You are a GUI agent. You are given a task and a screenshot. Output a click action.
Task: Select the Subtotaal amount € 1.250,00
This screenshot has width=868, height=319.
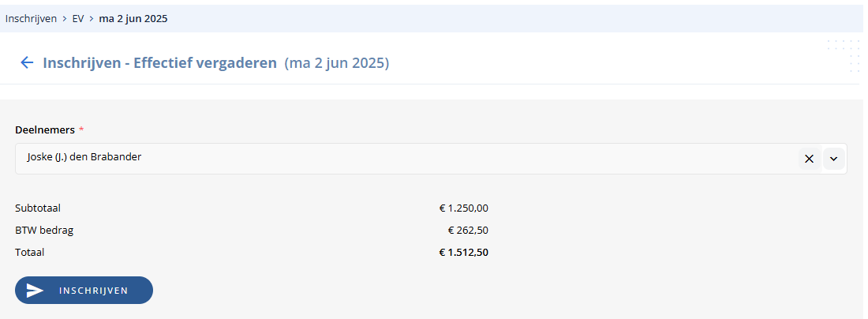(x=464, y=208)
